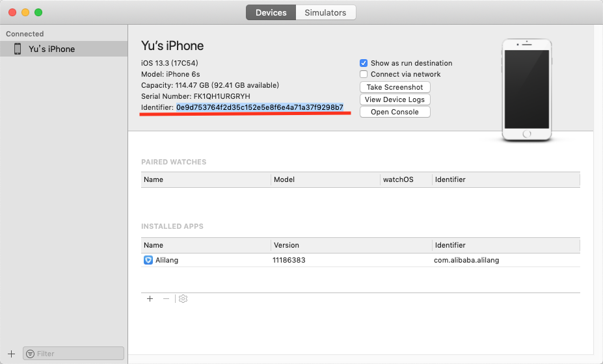Click the version value 11186383
Image resolution: width=603 pixels, height=364 pixels.
(289, 260)
